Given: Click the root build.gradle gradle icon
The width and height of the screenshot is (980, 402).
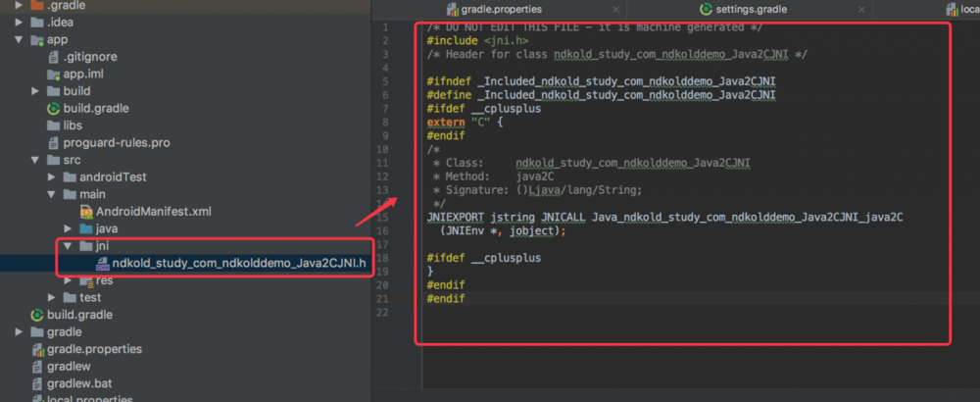Looking at the screenshot, I should coord(37,315).
